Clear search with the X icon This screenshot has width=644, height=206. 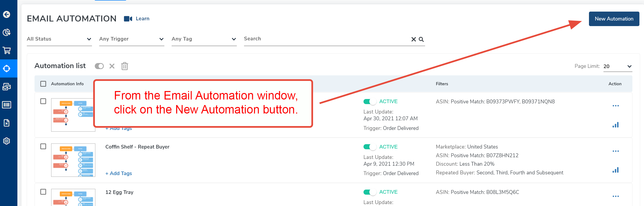pyautogui.click(x=413, y=40)
